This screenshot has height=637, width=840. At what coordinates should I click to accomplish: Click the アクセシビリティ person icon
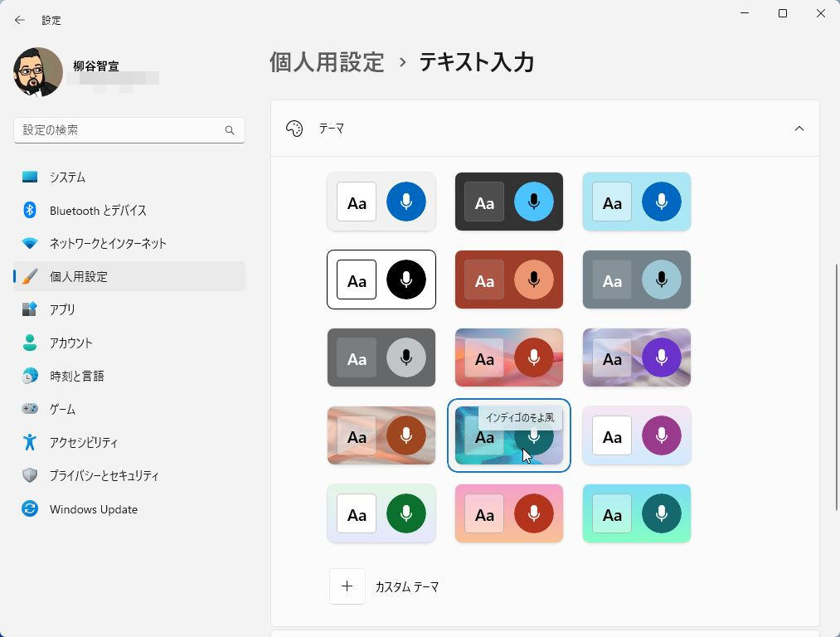[x=30, y=442]
